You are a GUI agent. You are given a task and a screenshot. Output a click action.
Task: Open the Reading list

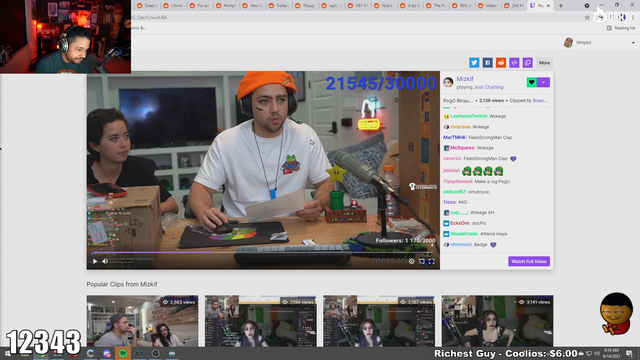click(x=621, y=28)
